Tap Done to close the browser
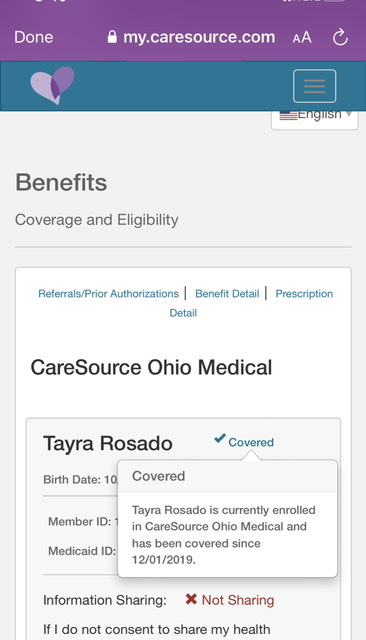Screen dimensions: 366x640 pos(33,37)
